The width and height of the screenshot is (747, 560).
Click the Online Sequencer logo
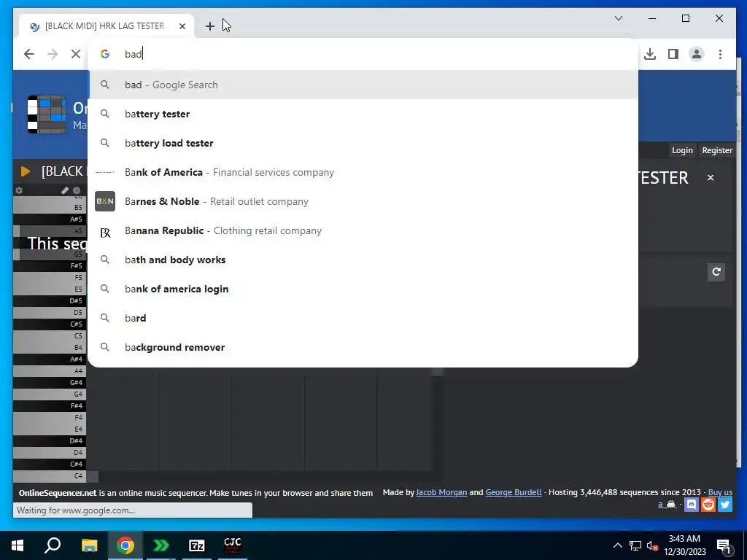click(x=47, y=114)
